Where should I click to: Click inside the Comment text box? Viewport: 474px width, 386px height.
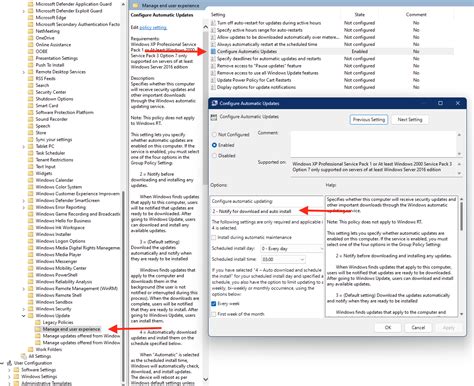click(374, 144)
